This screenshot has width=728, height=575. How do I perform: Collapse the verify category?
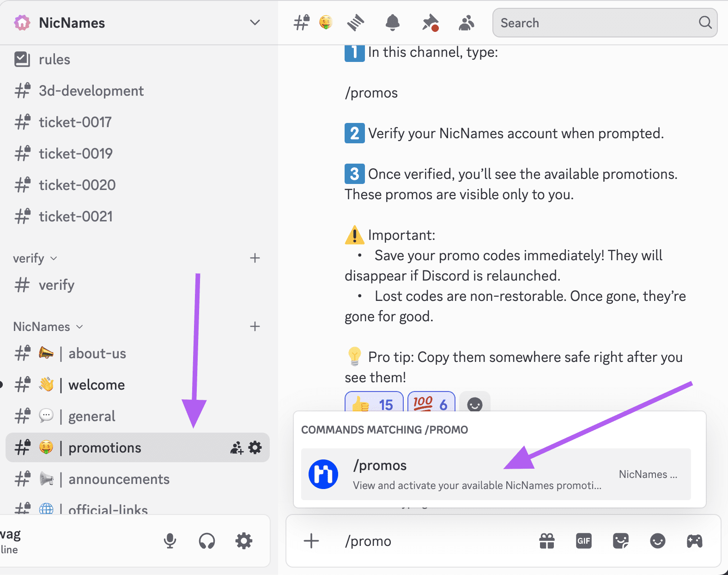click(x=35, y=258)
